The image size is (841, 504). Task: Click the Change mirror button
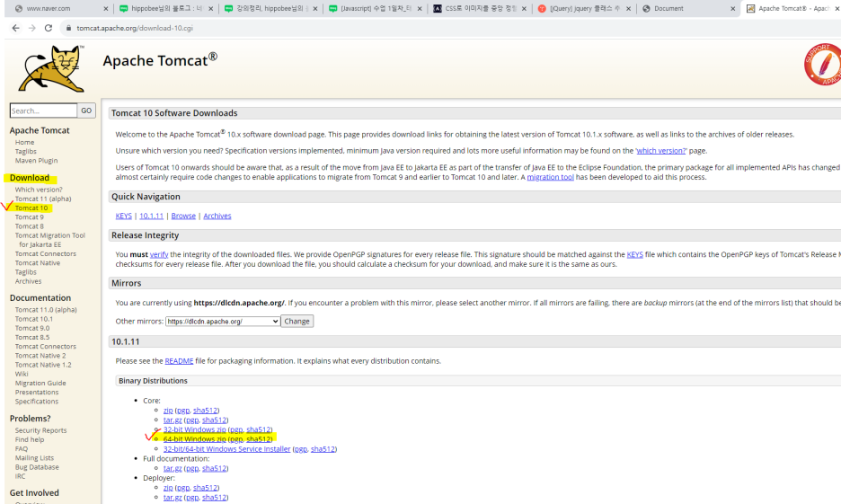[x=297, y=321]
